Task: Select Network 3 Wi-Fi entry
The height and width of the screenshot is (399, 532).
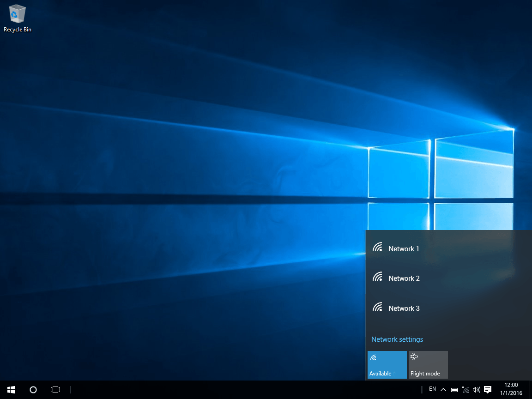Action: (x=448, y=308)
